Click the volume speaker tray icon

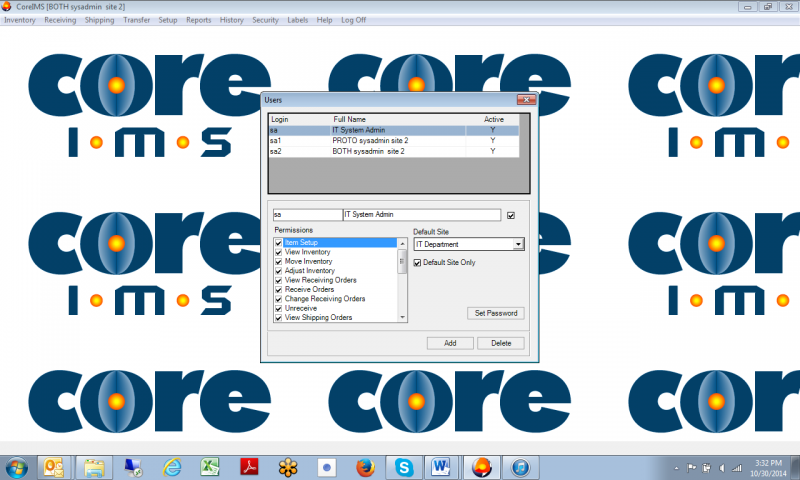point(721,468)
